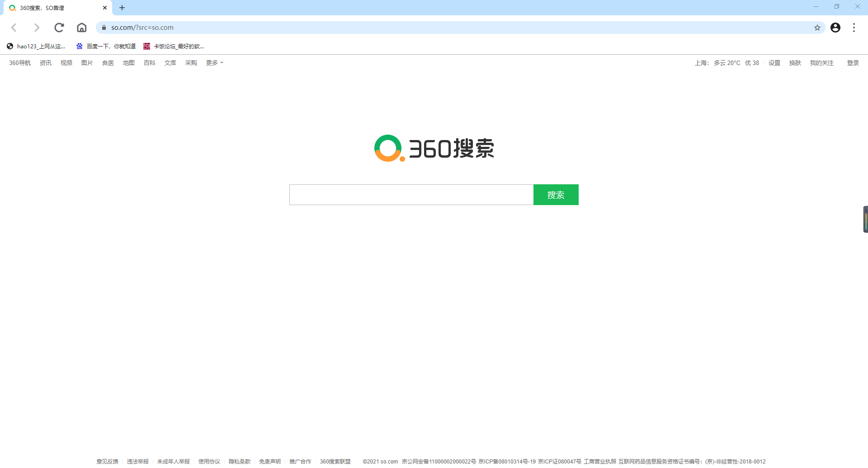Open a new tab with plus icon
868x468 pixels.
pos(122,8)
